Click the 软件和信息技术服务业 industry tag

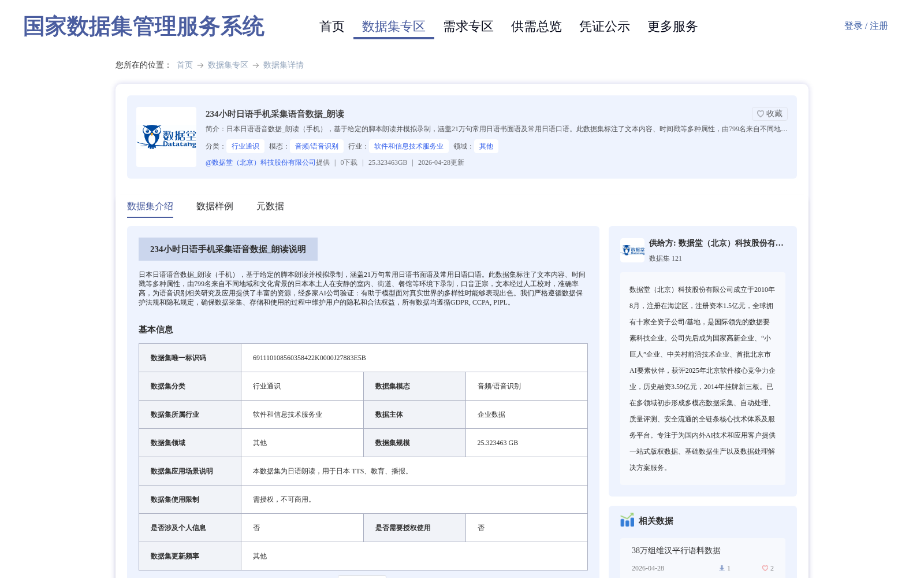click(409, 146)
